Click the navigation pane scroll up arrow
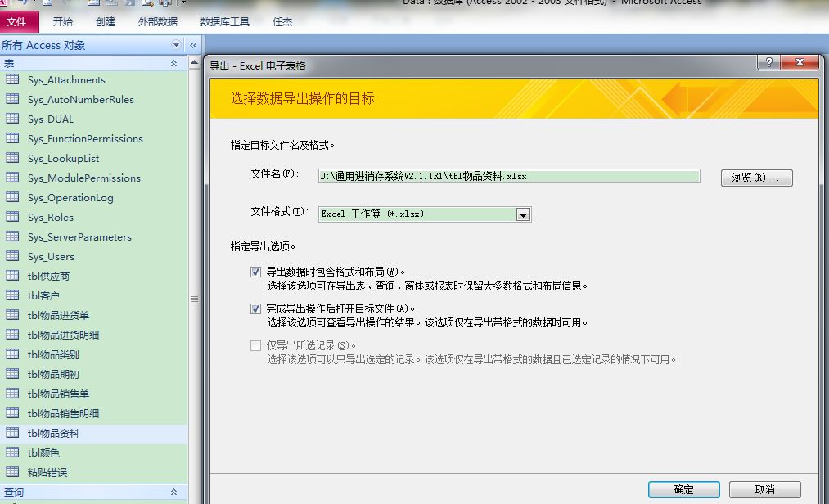 195,63
